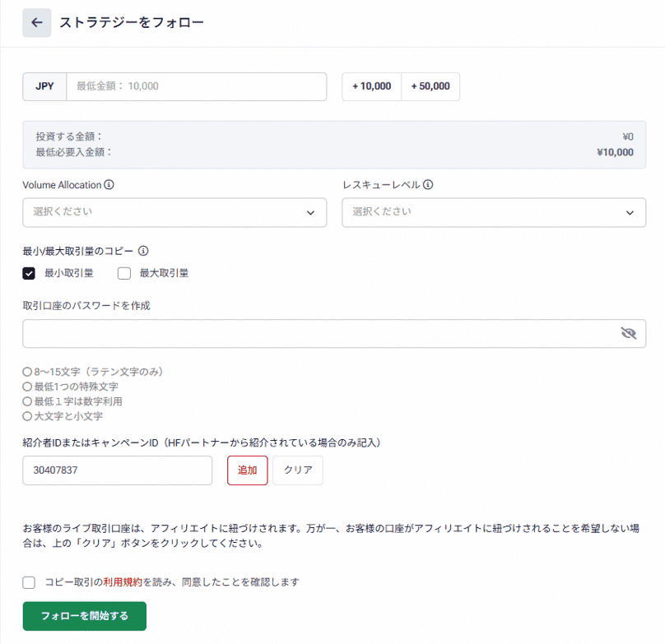The width and height of the screenshot is (665, 644).
Task: Click the レスキューレベル info icon
Action: coord(427,184)
